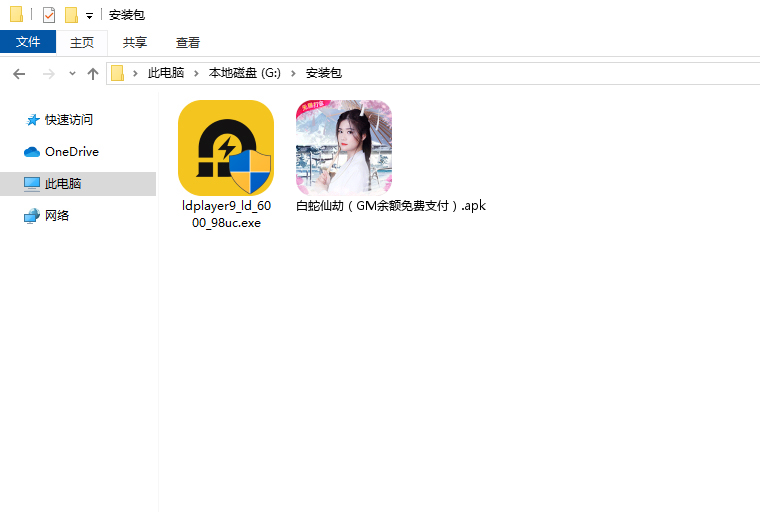The image size is (760, 512).
Task: Select the ldplayer9 installer exe icon
Action: [226, 148]
